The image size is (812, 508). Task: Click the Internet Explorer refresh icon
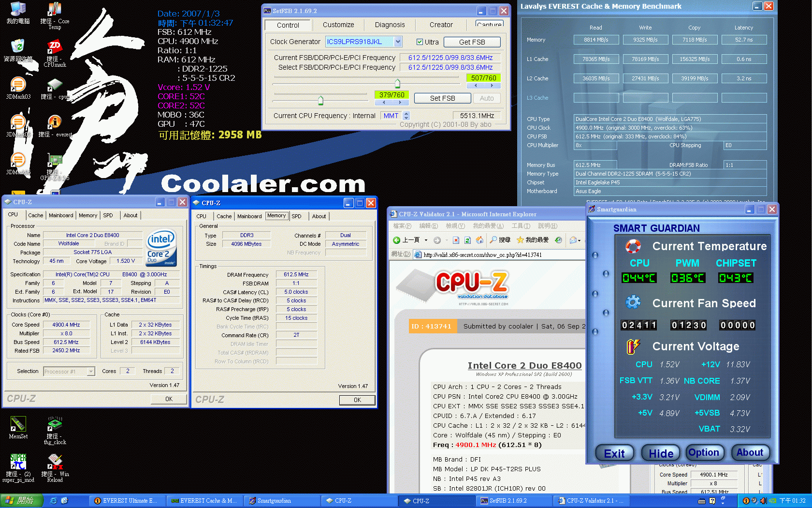467,240
